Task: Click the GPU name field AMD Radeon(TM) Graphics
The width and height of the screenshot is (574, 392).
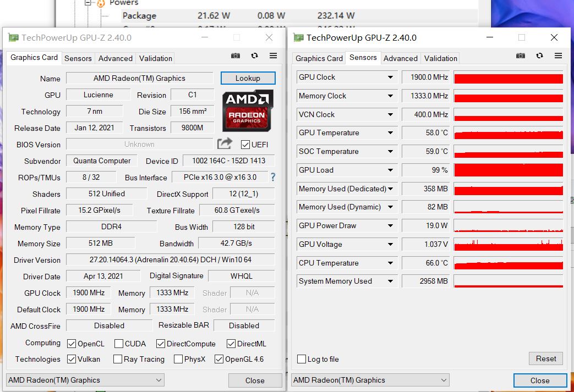Action: [x=139, y=78]
